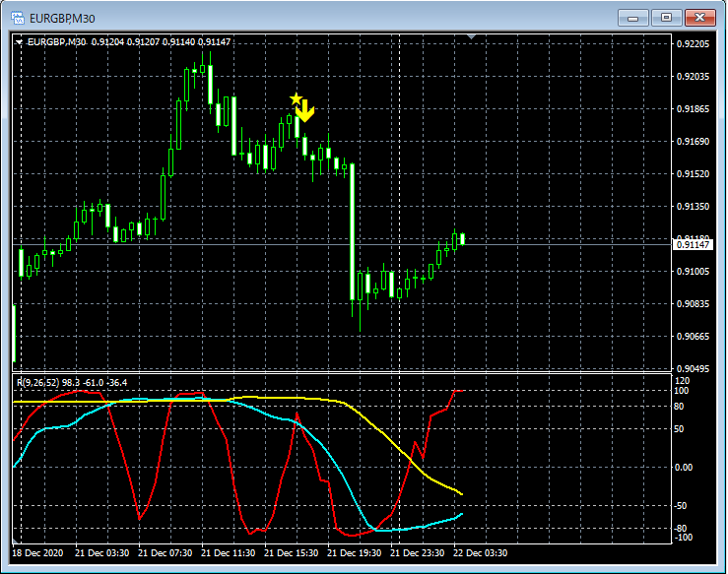
Task: Open the small triangle beside EURGBP,M30 label
Action: coord(19,41)
